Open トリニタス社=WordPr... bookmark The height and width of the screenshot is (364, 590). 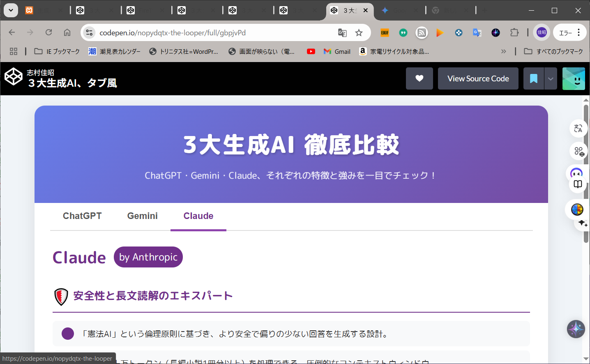184,51
